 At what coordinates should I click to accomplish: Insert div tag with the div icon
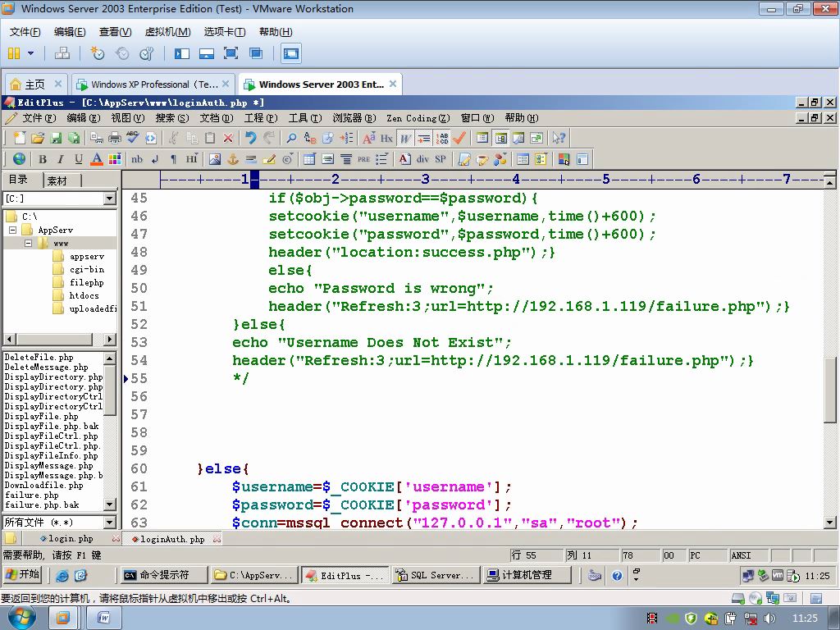[422, 158]
